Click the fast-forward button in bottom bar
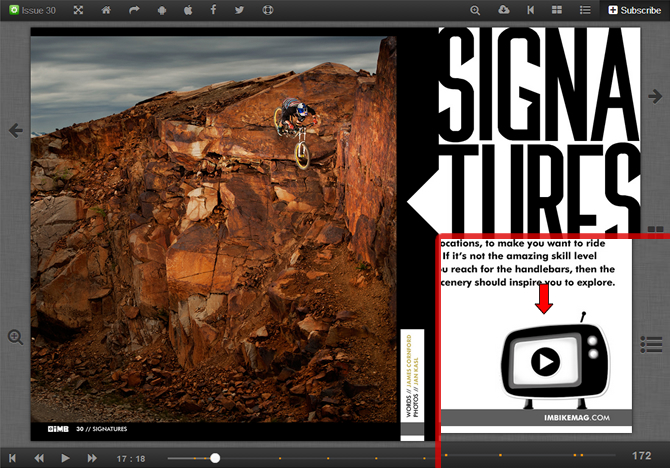Screen dimensions: 670x468 (x=92, y=458)
